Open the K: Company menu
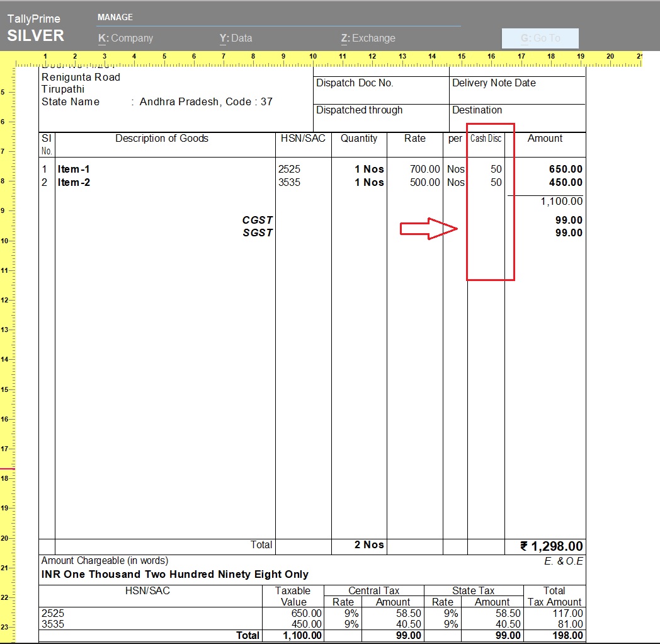 pyautogui.click(x=125, y=38)
